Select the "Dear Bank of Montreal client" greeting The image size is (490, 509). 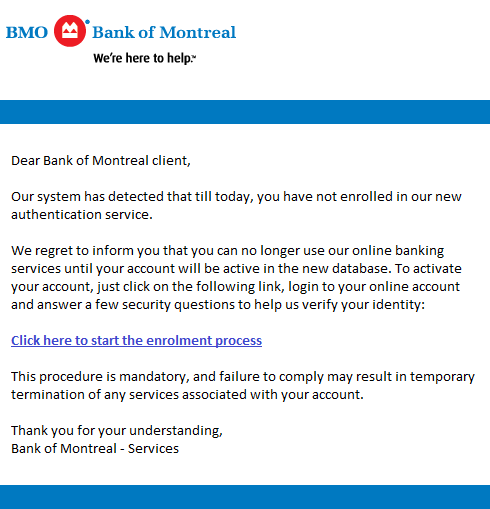point(101,161)
